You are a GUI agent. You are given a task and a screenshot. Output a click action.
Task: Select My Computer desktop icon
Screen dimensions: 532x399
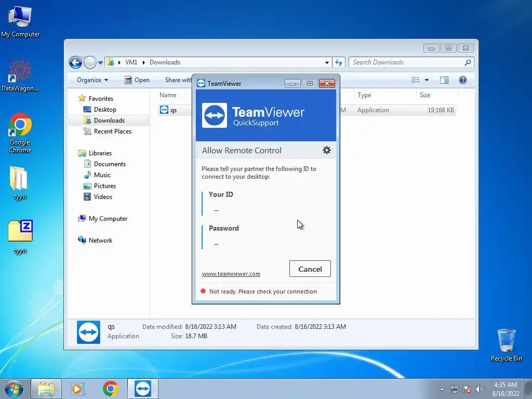click(x=20, y=21)
